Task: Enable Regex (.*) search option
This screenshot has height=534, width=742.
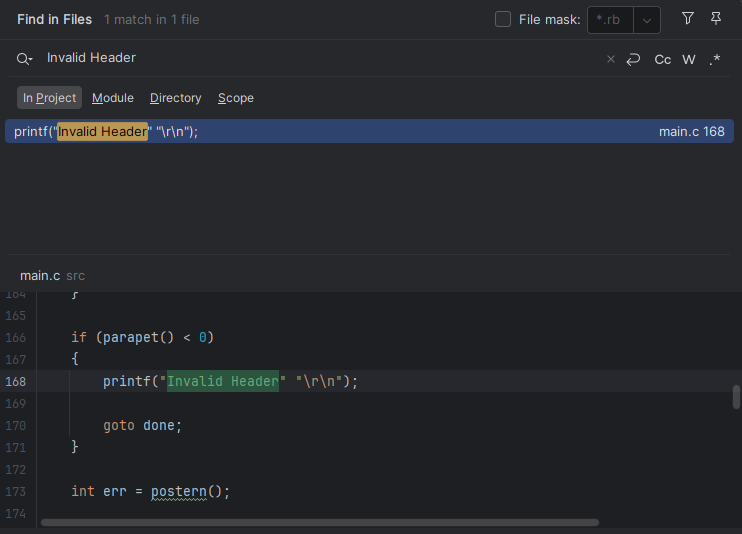Action: pos(714,59)
